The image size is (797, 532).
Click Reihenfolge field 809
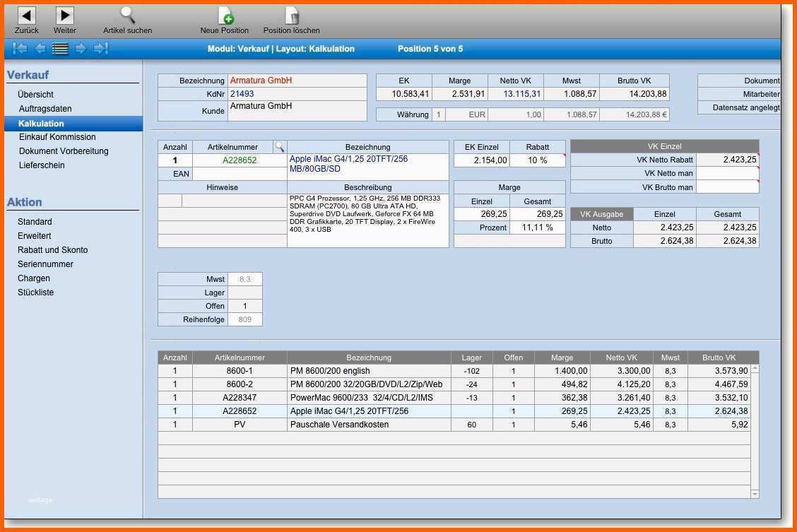(245, 319)
